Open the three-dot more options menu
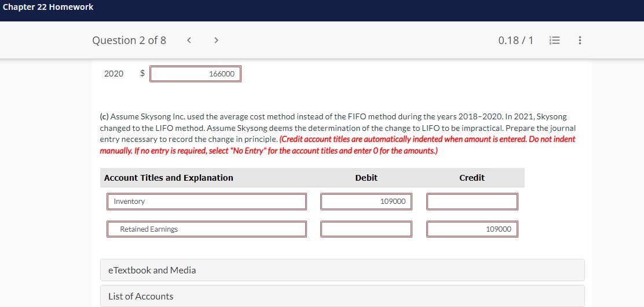 [x=580, y=41]
